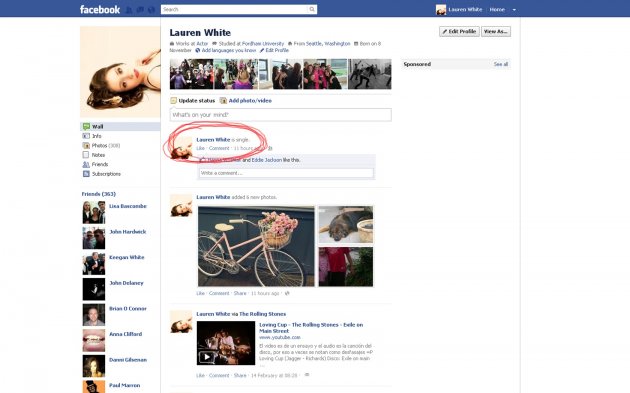Open first photo in the photo strip
This screenshot has width=630, height=393.
pyautogui.click(x=191, y=74)
